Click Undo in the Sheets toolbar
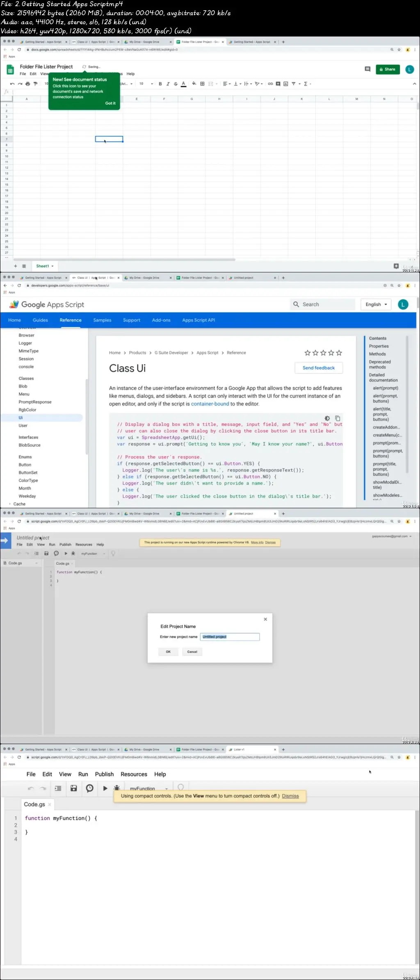This screenshot has height=980, width=420. [x=12, y=84]
